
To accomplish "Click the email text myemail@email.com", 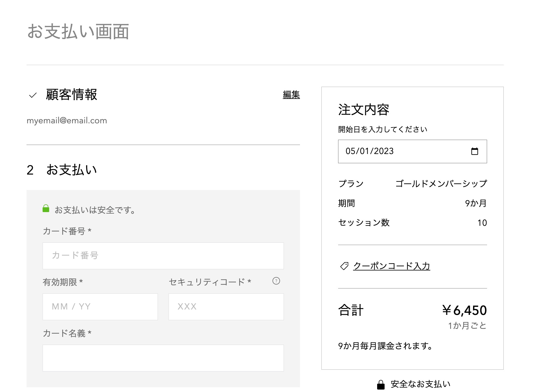I will click(x=67, y=121).
